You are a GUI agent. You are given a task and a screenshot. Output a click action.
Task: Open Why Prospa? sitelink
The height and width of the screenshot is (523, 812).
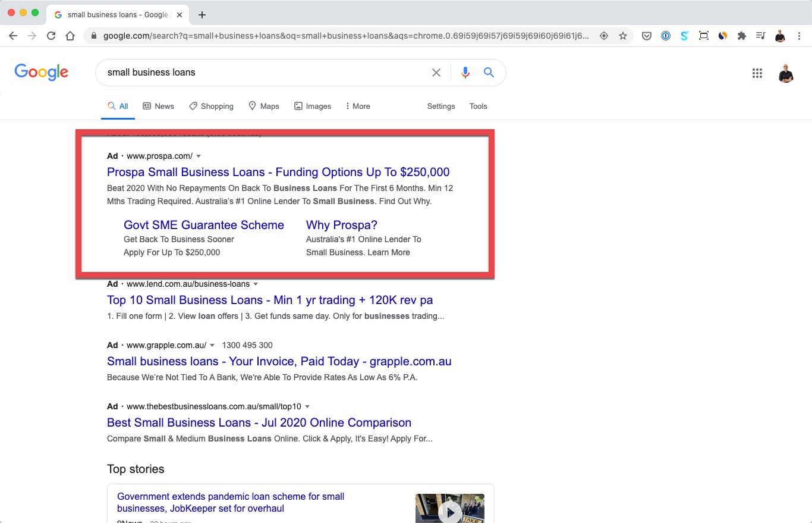coord(342,225)
